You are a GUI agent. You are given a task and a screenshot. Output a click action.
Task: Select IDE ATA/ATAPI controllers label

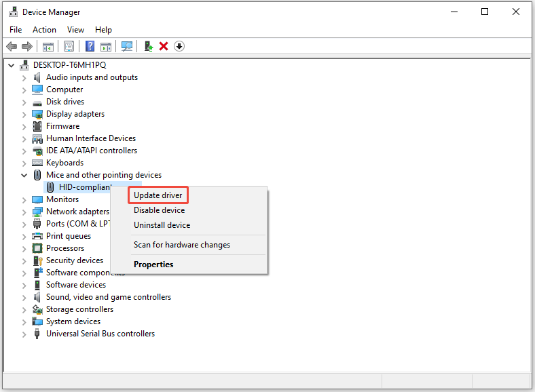pyautogui.click(x=92, y=151)
